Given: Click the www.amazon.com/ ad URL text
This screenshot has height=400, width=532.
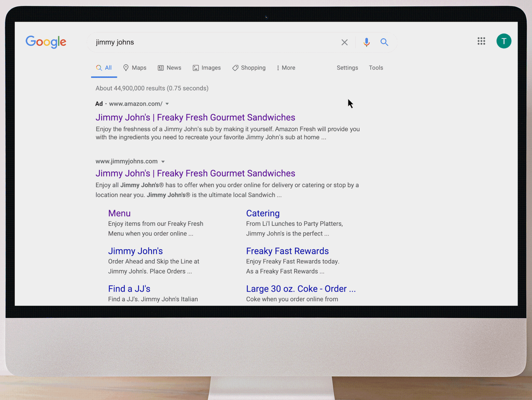Looking at the screenshot, I should tap(136, 104).
